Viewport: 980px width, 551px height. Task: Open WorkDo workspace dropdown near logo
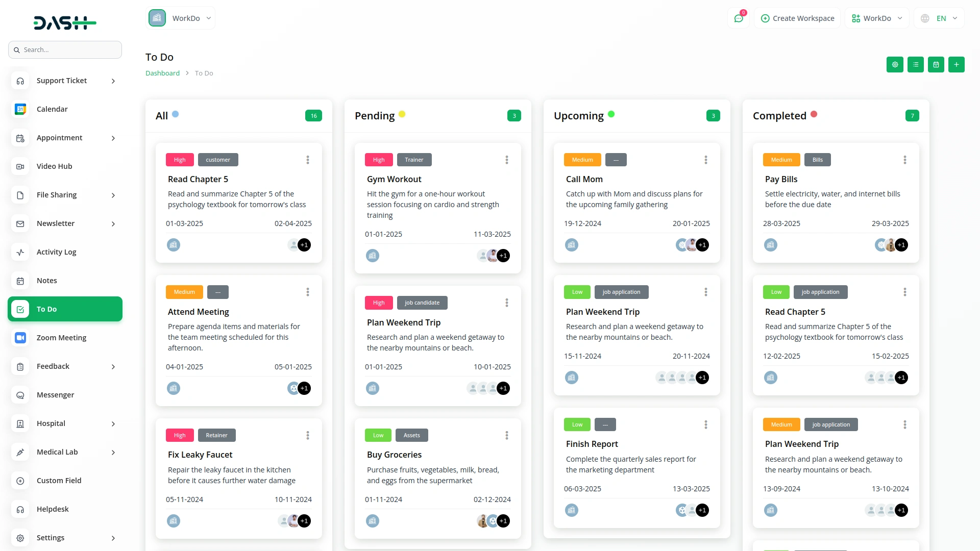pyautogui.click(x=181, y=18)
